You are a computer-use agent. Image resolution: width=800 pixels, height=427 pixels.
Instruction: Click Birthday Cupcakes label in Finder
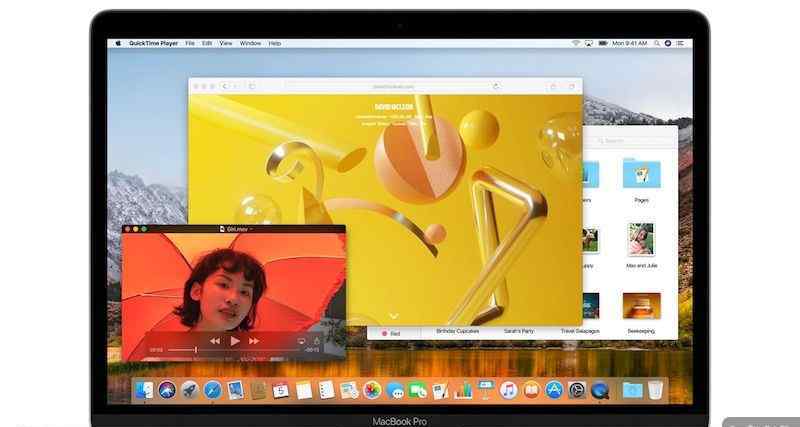point(457,331)
